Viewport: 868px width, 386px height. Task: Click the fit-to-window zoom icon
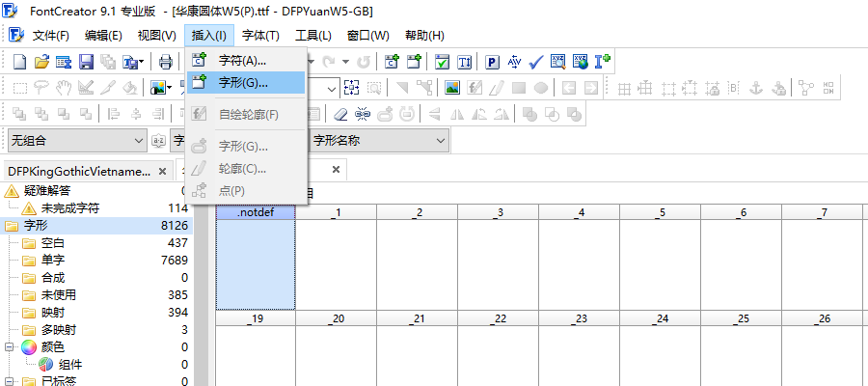click(x=351, y=88)
